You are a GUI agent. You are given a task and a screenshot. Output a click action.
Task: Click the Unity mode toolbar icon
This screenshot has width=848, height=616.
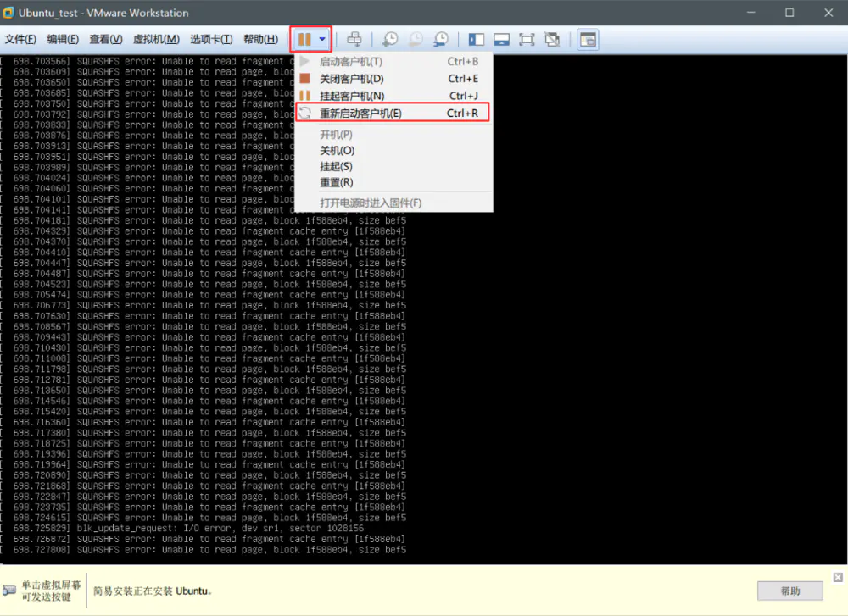click(552, 40)
